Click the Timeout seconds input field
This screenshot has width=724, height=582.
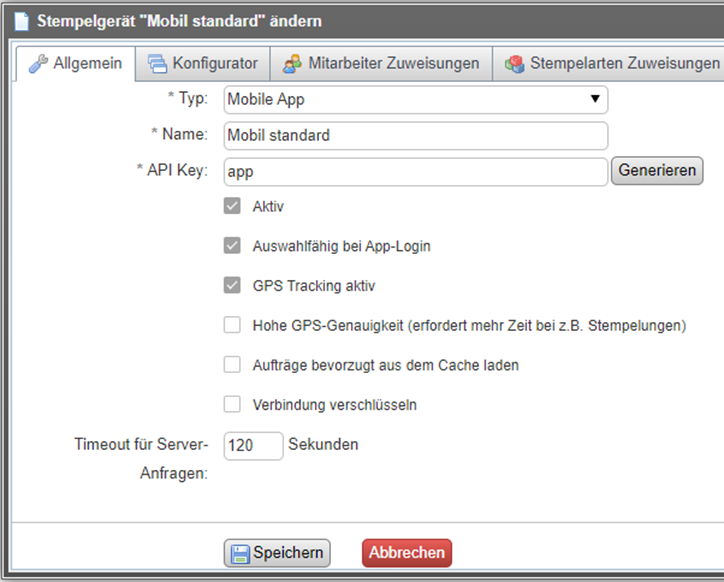[253, 445]
